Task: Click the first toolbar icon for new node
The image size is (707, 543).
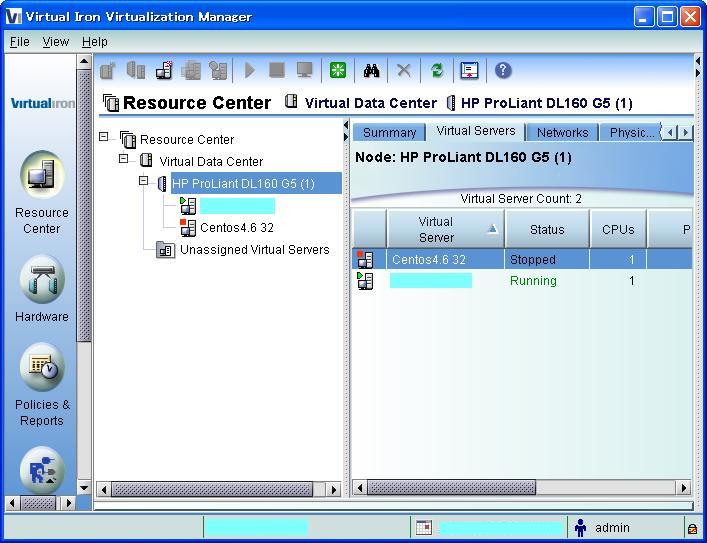Action: 108,70
